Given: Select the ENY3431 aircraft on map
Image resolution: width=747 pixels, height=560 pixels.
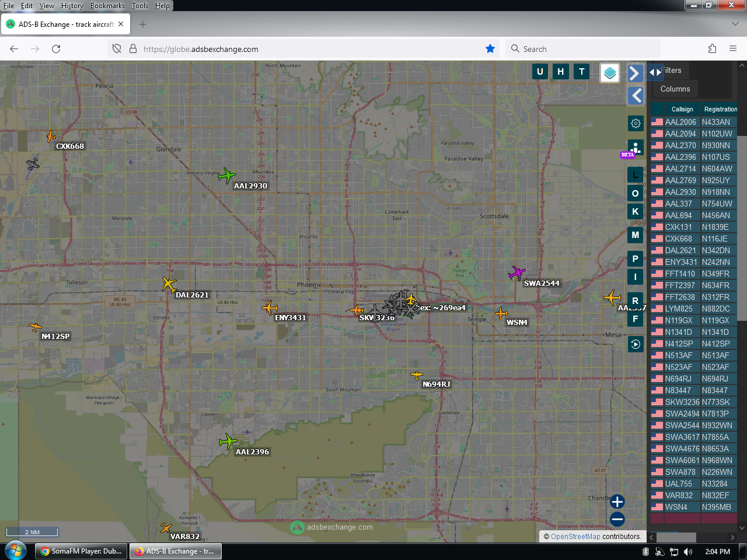Looking at the screenshot, I should tap(270, 307).
